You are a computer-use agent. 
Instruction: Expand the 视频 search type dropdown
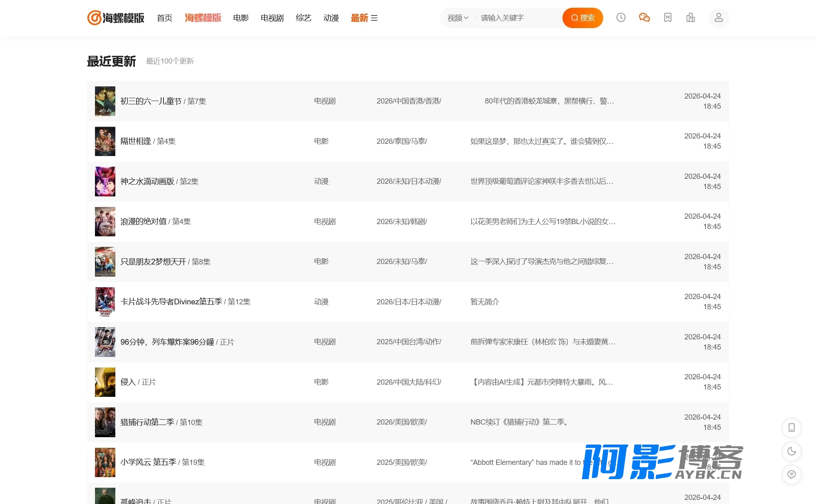click(458, 18)
